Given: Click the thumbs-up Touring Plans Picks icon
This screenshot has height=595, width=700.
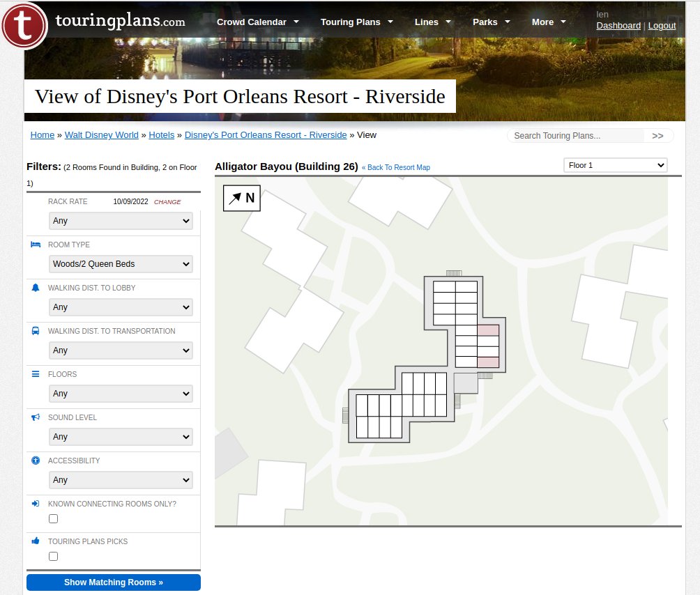Looking at the screenshot, I should coord(36,541).
